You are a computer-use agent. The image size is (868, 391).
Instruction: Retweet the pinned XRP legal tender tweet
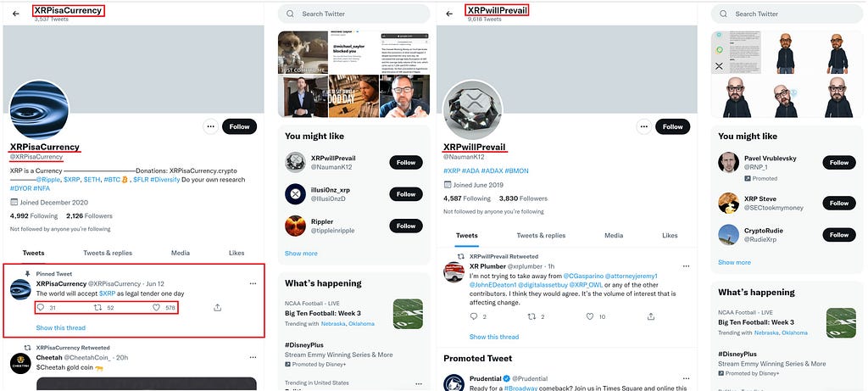(x=98, y=307)
